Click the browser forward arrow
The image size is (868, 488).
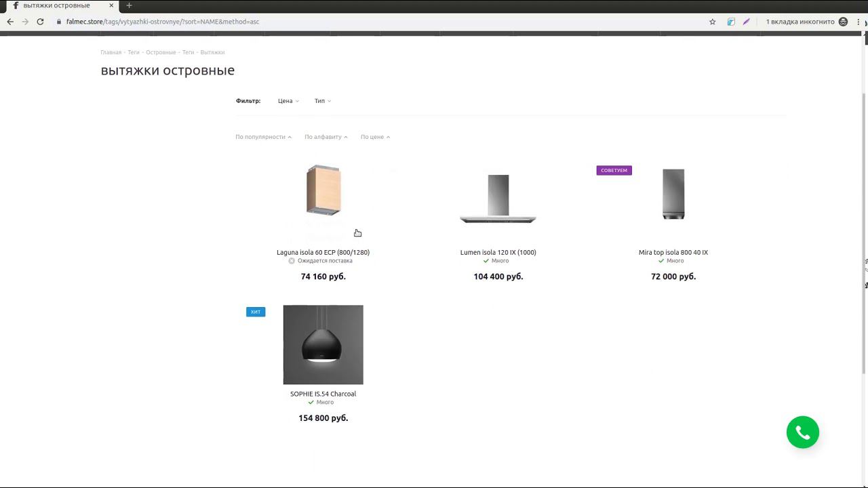pyautogui.click(x=25, y=22)
